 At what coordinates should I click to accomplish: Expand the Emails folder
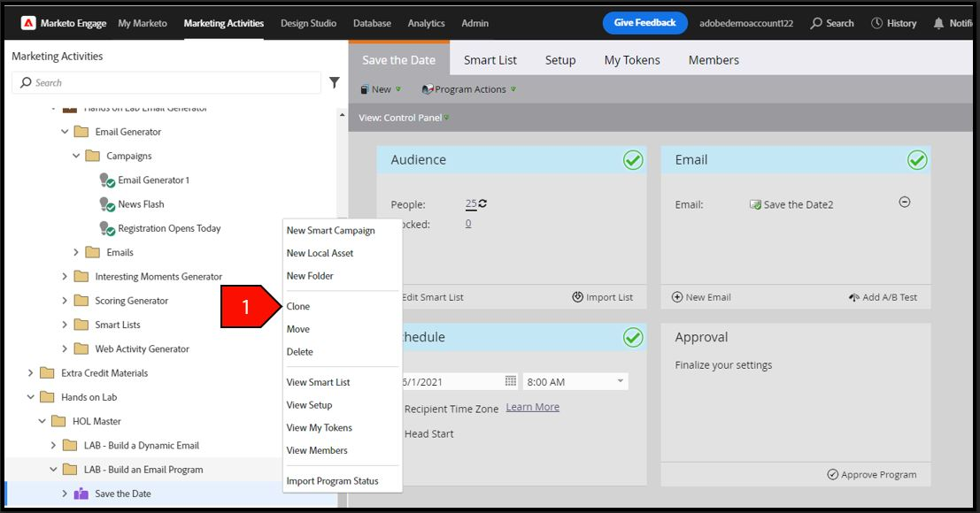(x=76, y=252)
